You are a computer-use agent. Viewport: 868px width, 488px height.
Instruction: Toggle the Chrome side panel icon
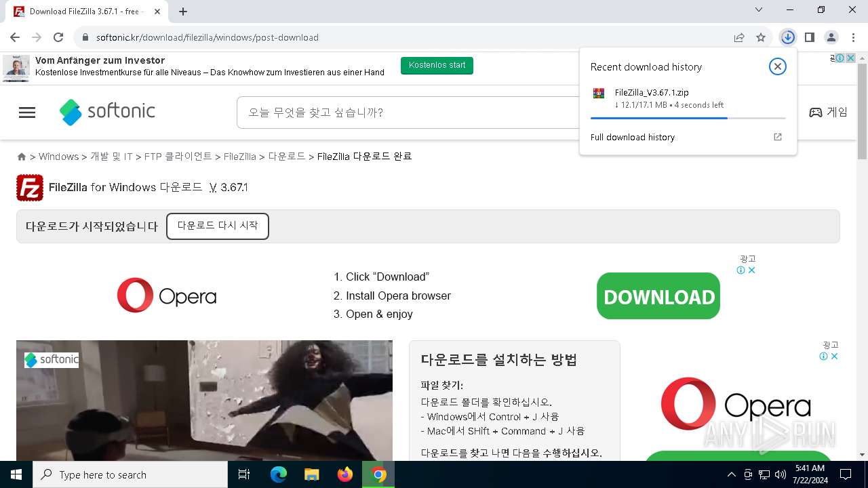point(809,37)
